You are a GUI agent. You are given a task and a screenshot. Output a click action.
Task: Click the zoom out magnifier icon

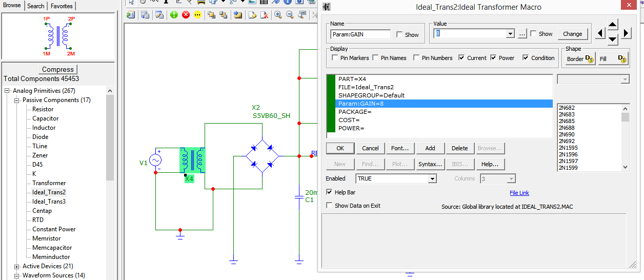click(x=290, y=15)
